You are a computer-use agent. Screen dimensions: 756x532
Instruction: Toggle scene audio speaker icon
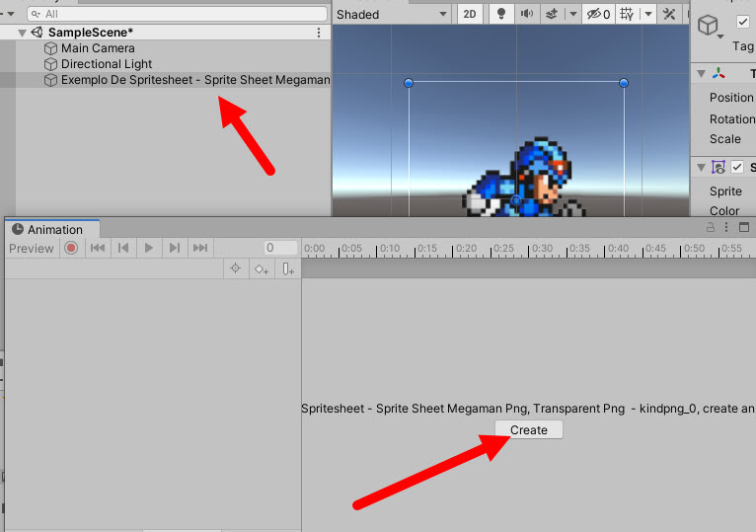tap(526, 14)
